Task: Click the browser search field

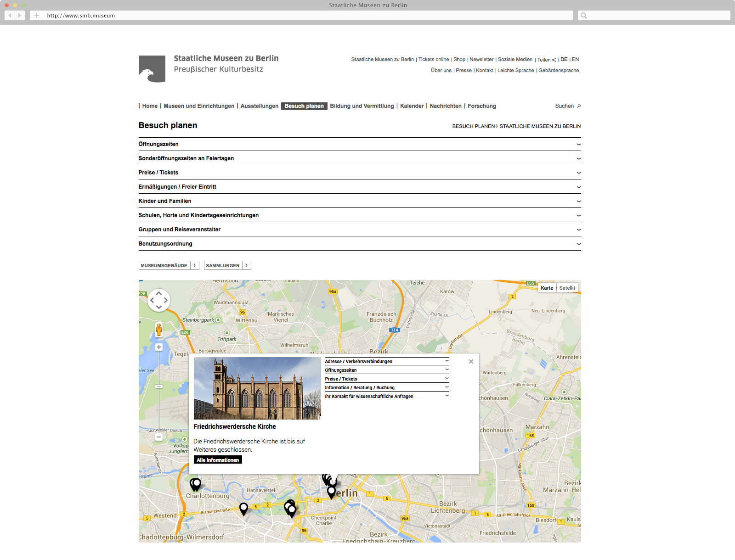Action: pos(654,16)
